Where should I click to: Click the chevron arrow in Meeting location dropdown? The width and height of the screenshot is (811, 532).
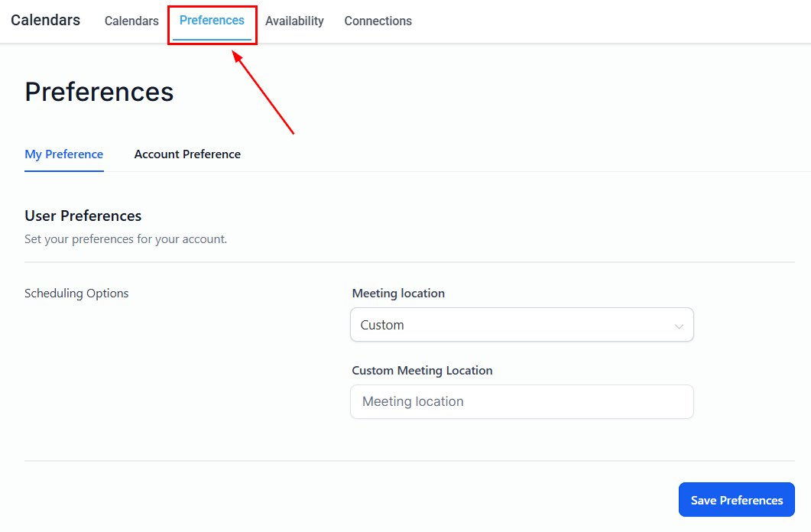click(x=679, y=326)
